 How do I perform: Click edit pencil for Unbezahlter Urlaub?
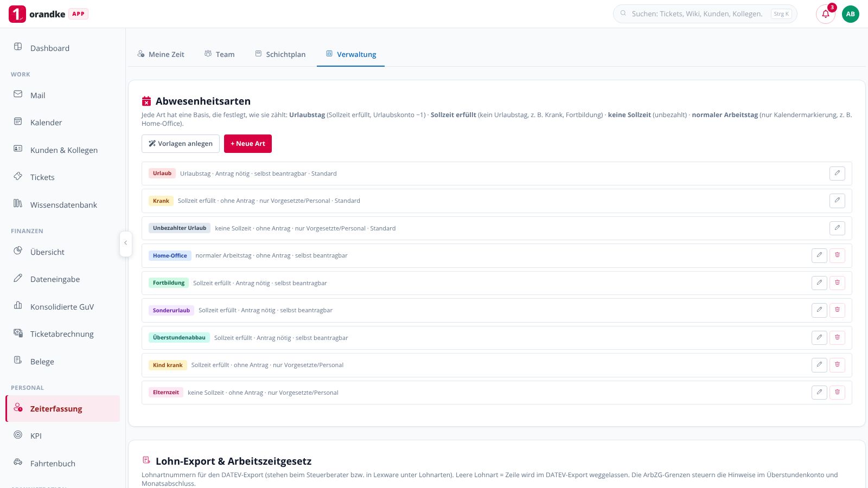click(837, 228)
